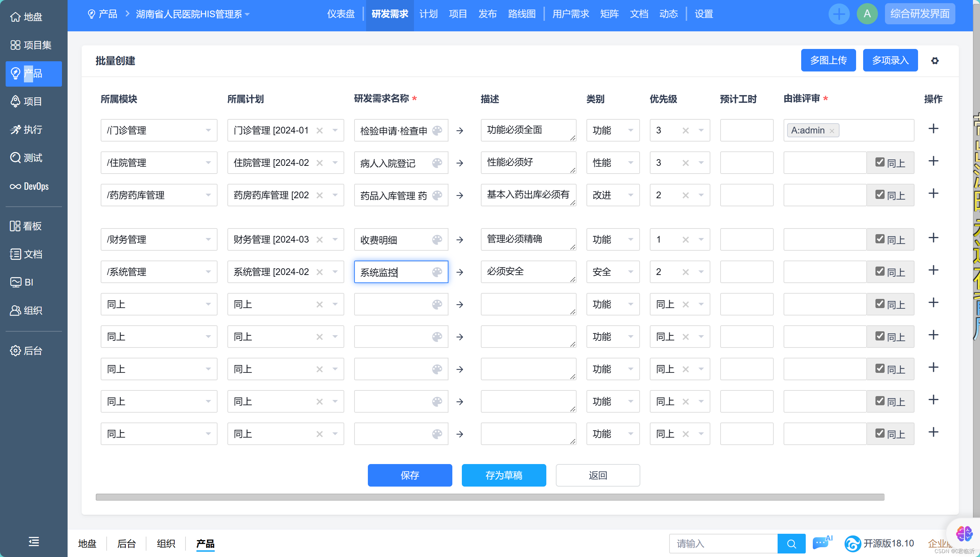This screenshot has height=557, width=980.
Task: Collapse the sidebar using bottom menu icon
Action: coord(34,541)
